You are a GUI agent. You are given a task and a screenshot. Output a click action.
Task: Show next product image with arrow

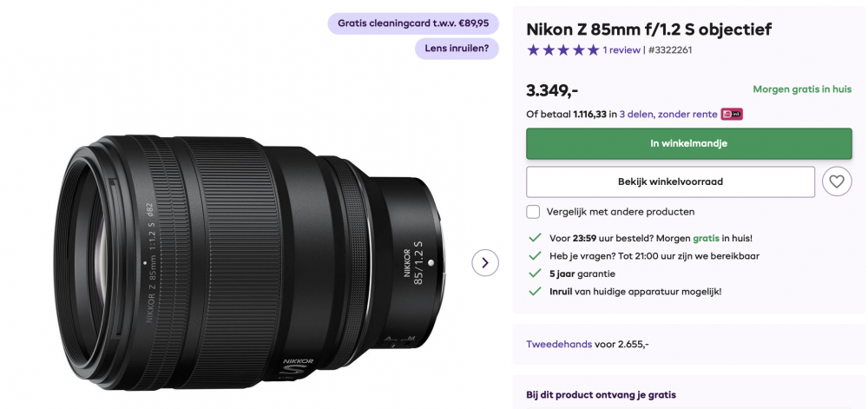click(485, 262)
